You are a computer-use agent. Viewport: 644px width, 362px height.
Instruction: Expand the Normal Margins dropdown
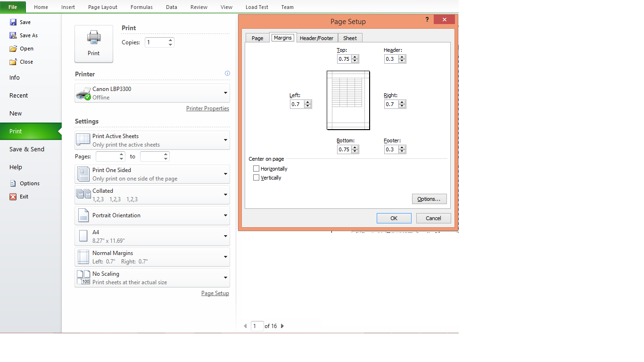[225, 257]
